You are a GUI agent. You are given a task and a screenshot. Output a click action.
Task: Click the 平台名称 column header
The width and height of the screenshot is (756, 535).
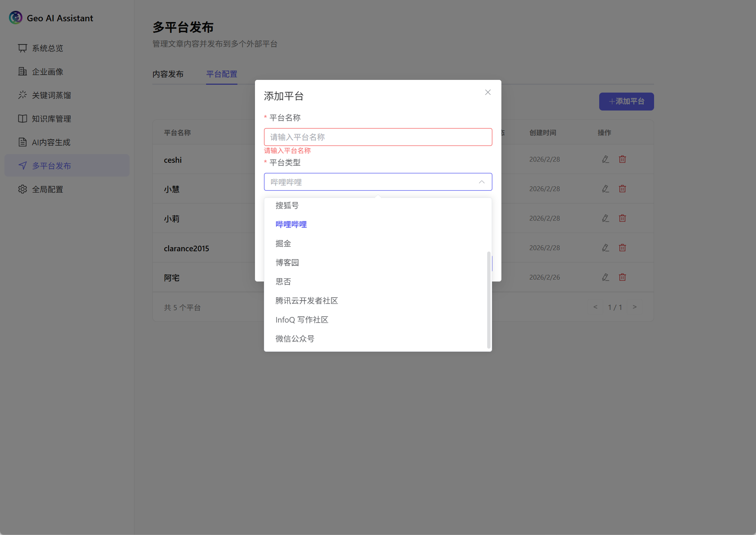coord(177,133)
